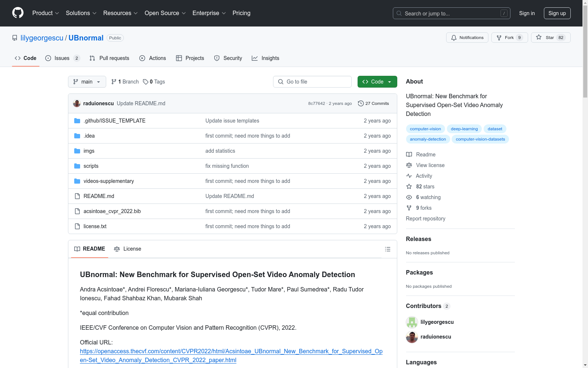This screenshot has width=588, height=368.
Task: Open the Report repository link
Action: point(426,219)
